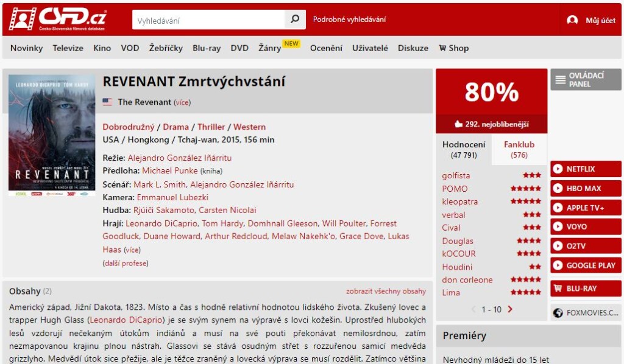Click the thumbs-up icon near 292. nejoblíbenější
Image resolution: width=624 pixels, height=364 pixels.
click(458, 124)
